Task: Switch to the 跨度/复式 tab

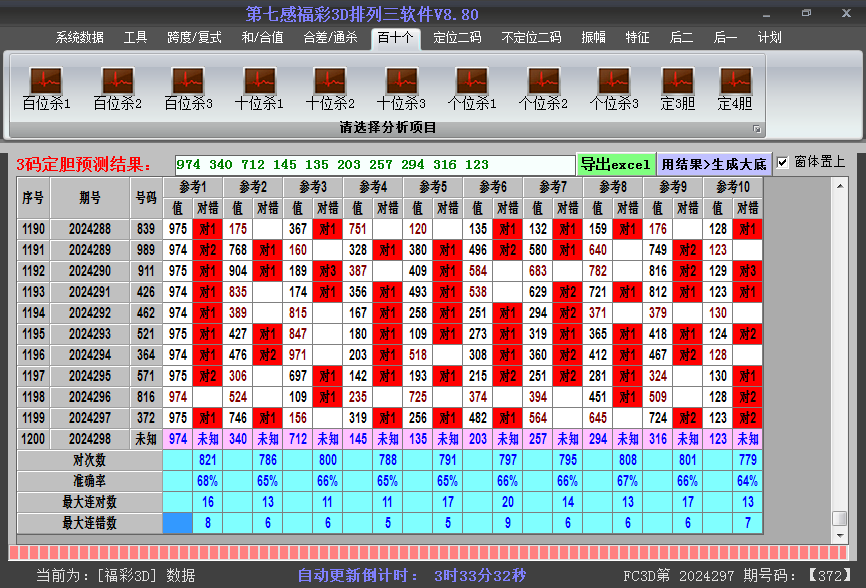Action: (194, 38)
